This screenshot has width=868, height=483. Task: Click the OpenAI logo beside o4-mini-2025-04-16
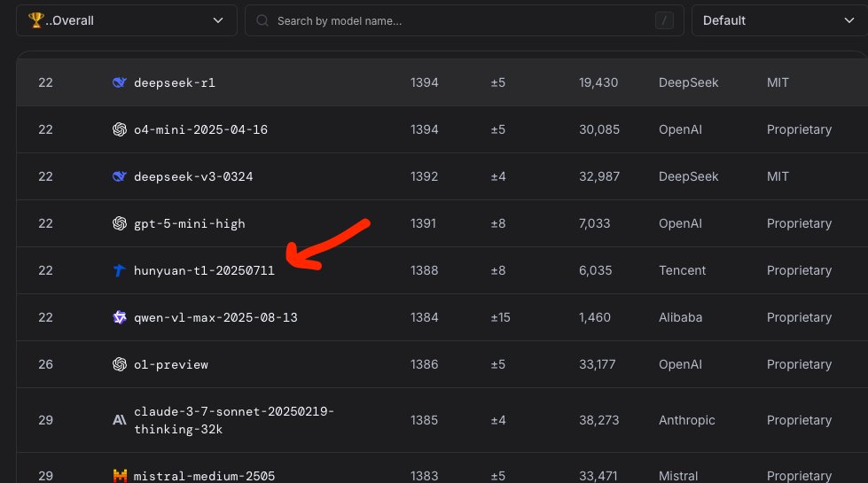120,129
